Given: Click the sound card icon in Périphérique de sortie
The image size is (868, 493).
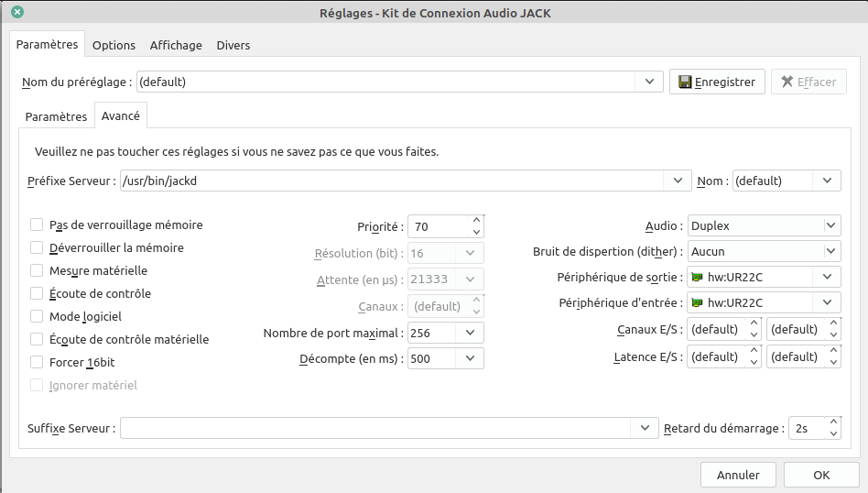Looking at the screenshot, I should [x=698, y=277].
